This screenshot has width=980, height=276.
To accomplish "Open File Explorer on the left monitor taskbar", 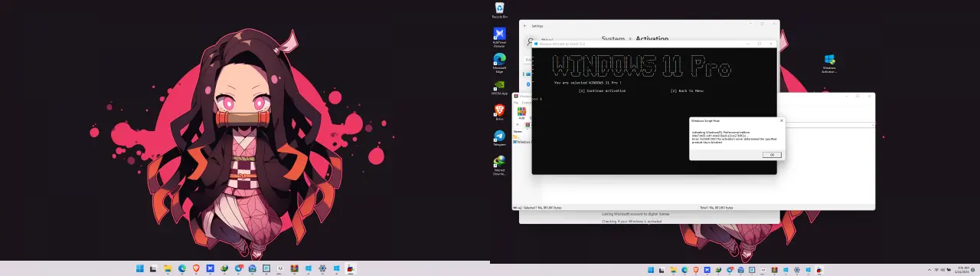I will click(168, 268).
